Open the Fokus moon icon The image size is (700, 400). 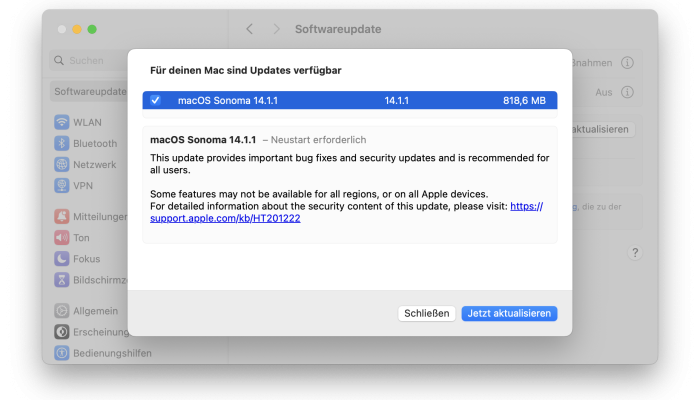(x=62, y=259)
